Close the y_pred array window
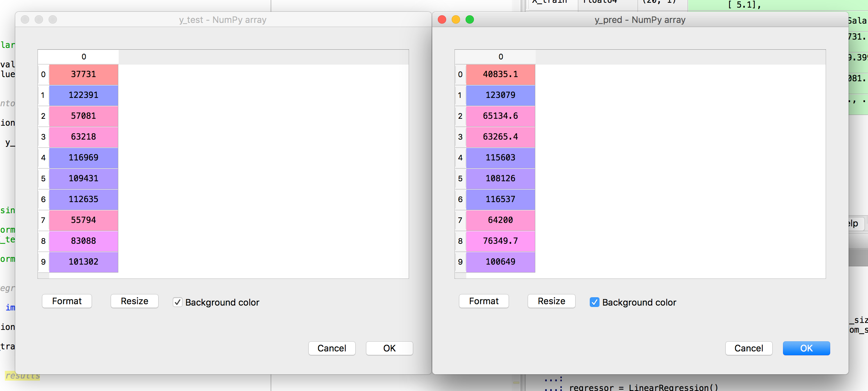The image size is (868, 391). pyautogui.click(x=442, y=20)
